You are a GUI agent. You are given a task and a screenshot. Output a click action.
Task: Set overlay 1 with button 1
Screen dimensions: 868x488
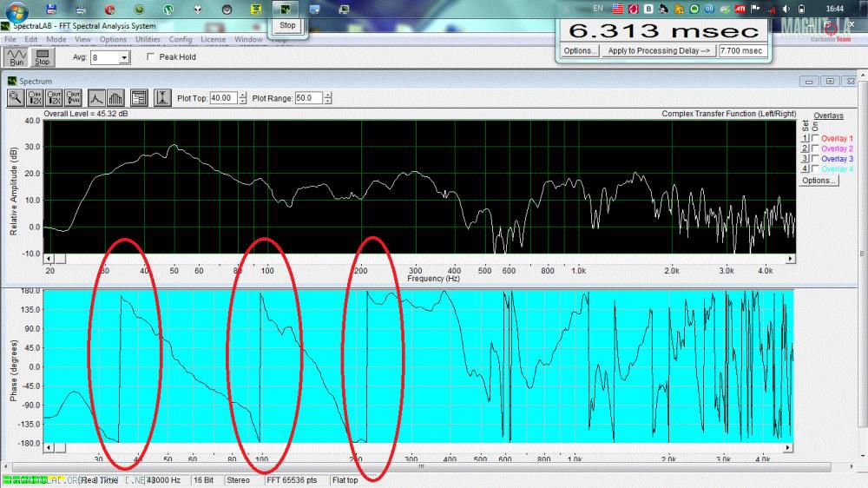(x=806, y=138)
